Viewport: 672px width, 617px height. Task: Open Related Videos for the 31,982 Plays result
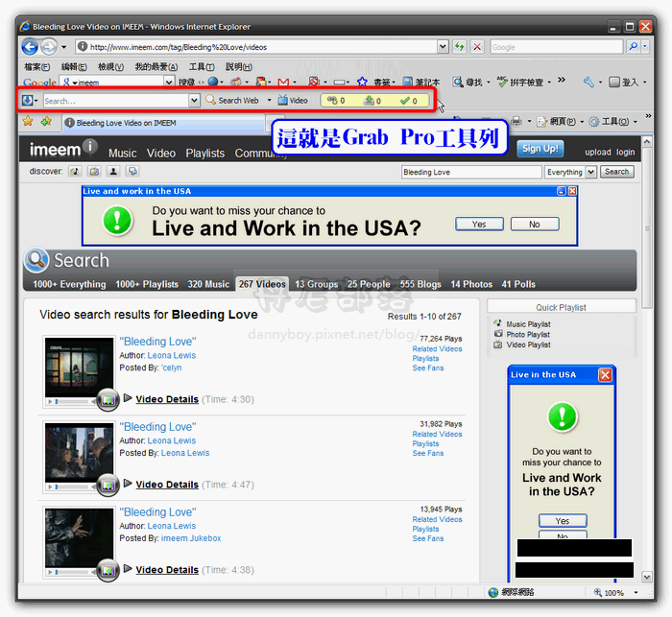pos(437,434)
